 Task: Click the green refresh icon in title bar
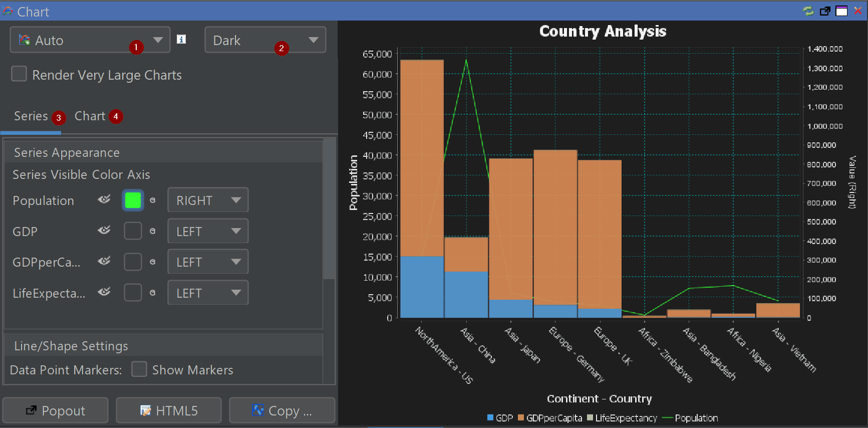808,11
